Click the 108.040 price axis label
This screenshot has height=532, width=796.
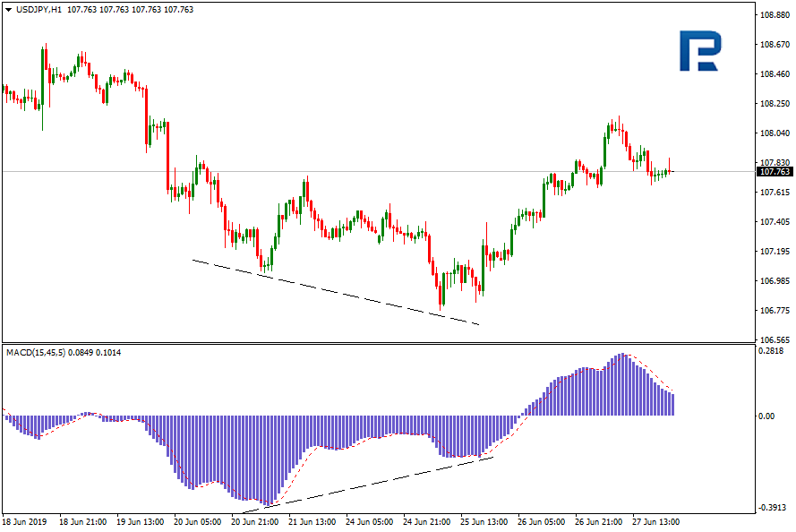coord(774,133)
